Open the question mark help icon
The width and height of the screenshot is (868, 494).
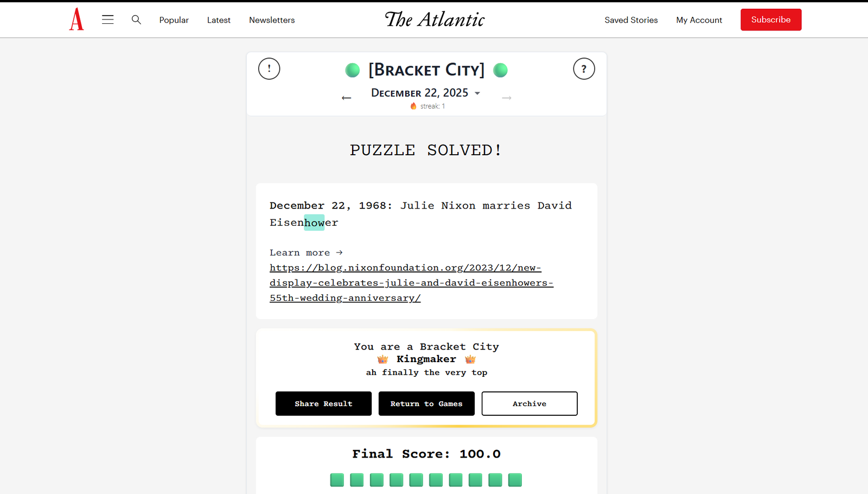[584, 69]
